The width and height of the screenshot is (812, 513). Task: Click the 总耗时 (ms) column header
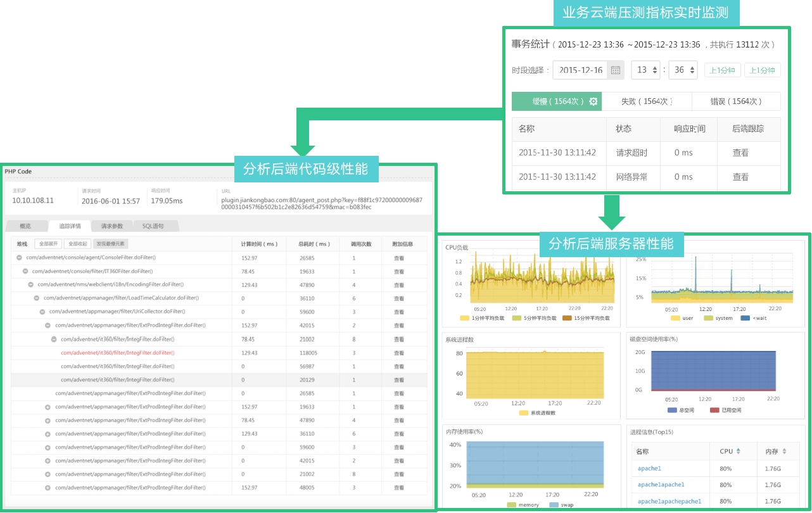click(x=314, y=244)
